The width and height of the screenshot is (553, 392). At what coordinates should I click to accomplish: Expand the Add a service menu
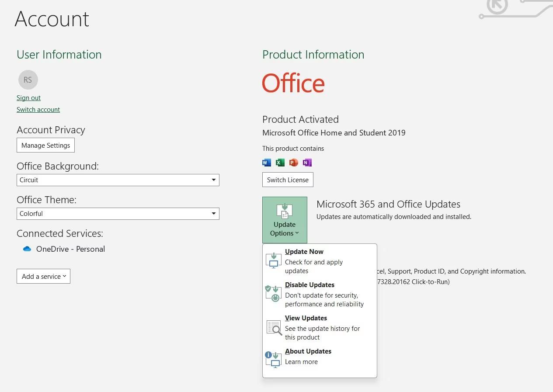tap(43, 276)
